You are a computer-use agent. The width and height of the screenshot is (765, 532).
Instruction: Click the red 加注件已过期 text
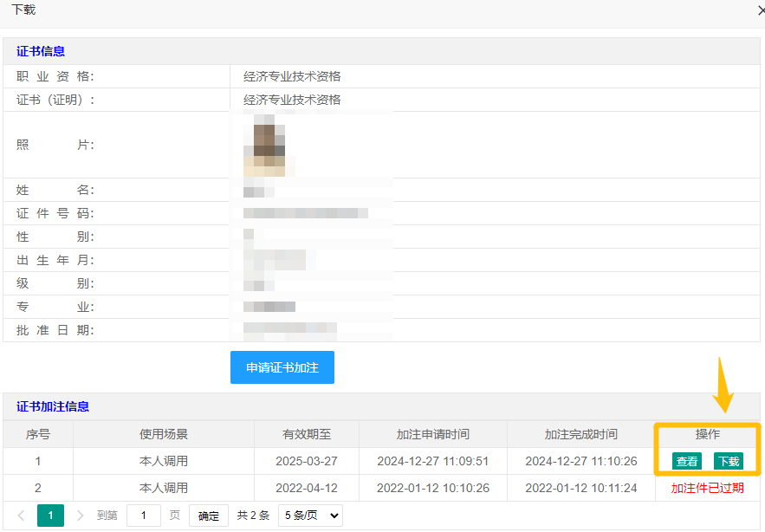click(x=707, y=488)
